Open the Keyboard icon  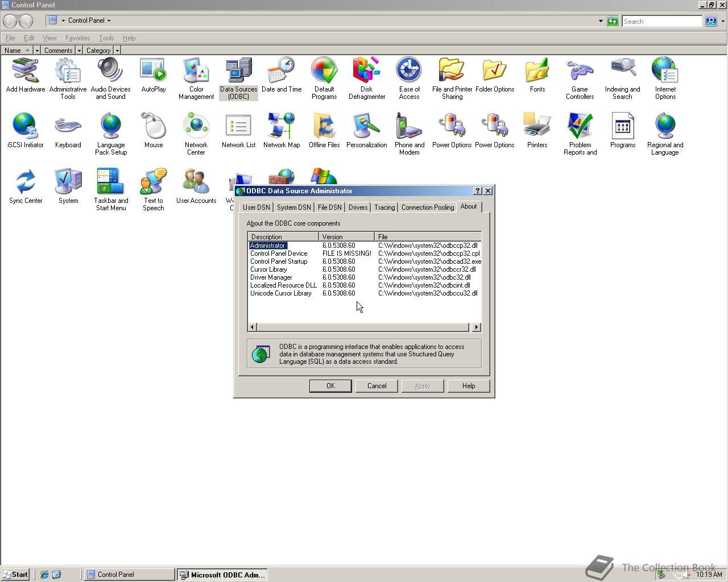68,131
